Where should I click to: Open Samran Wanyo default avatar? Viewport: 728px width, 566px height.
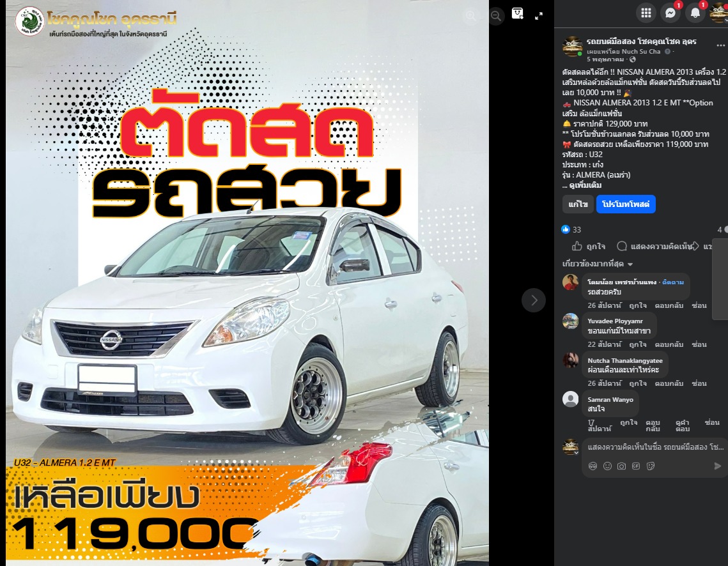pos(571,399)
